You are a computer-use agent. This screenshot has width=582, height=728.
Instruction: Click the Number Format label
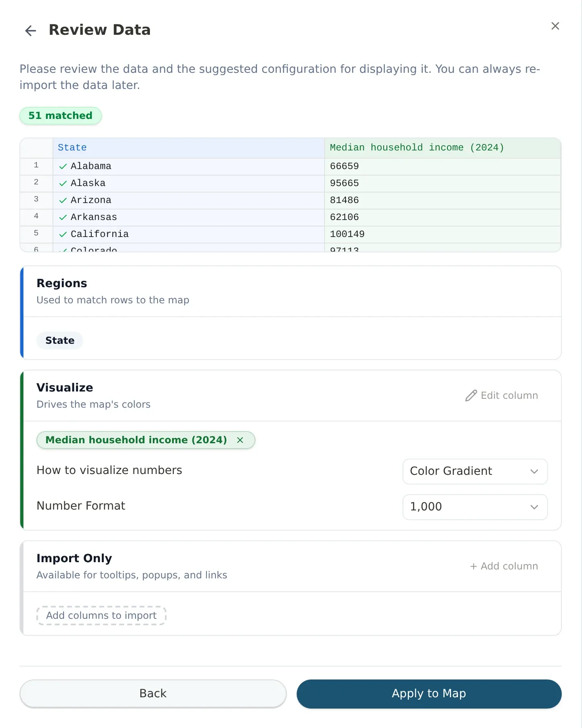point(81,506)
